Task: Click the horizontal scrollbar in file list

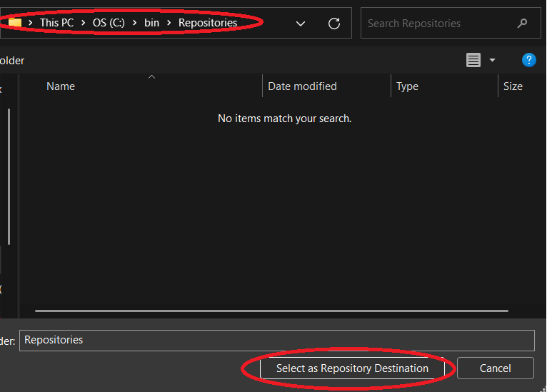Action: click(x=271, y=311)
